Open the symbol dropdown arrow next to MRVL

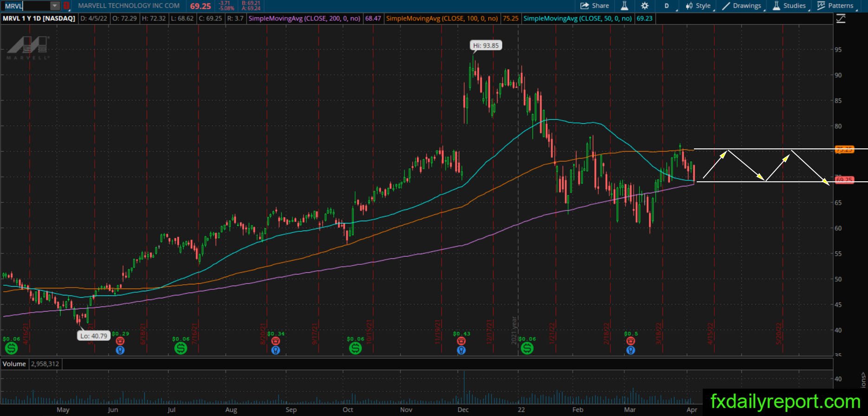point(55,6)
